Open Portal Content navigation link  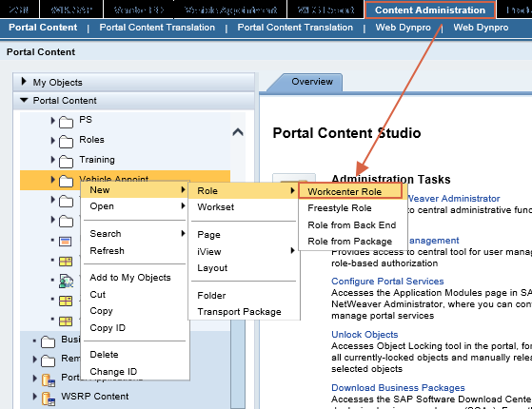(x=43, y=28)
